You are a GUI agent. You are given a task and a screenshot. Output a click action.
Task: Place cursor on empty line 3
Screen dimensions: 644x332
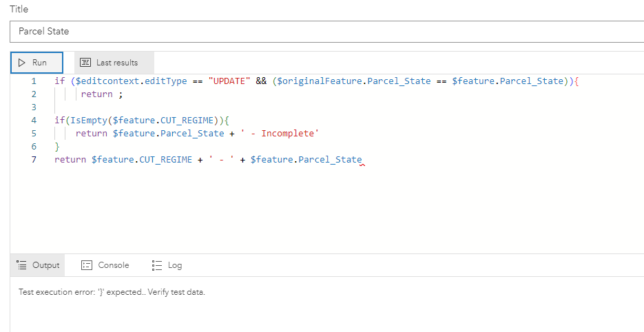click(207, 107)
